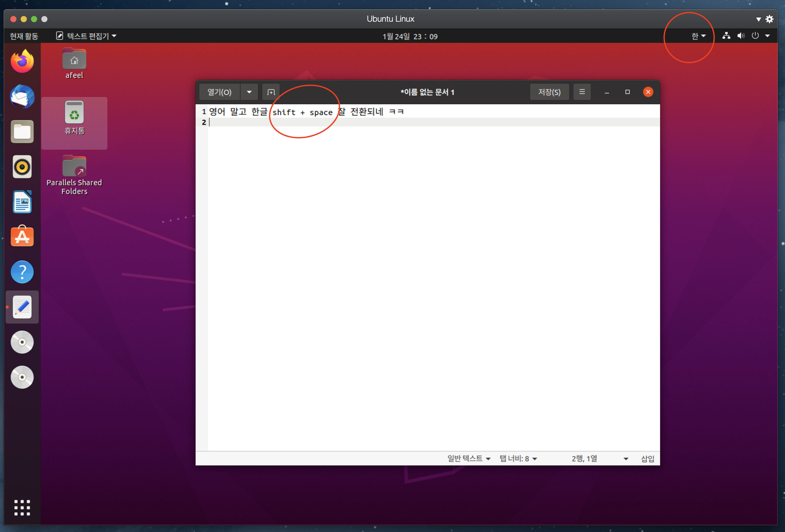Click 현재 활동 activities overview
The width and height of the screenshot is (785, 532).
(x=24, y=36)
